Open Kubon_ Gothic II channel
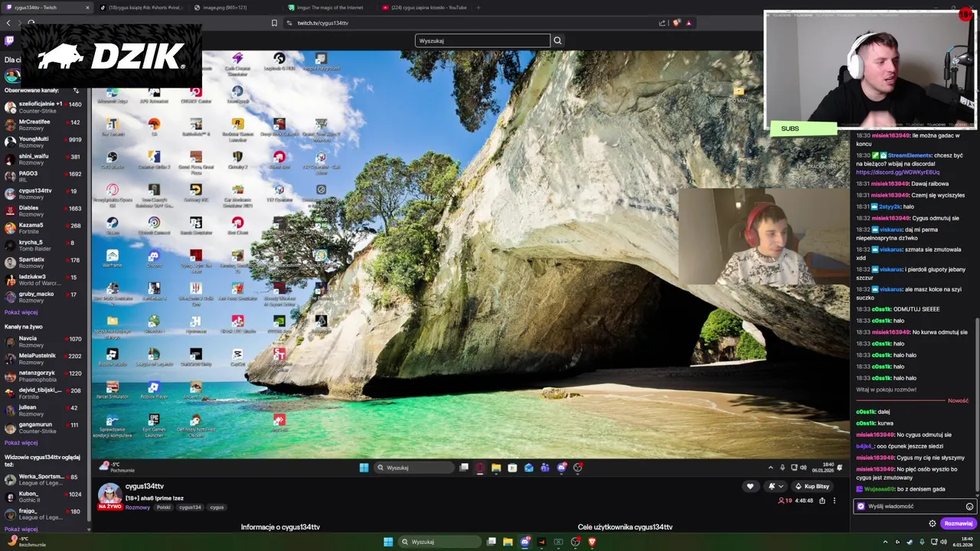This screenshot has width=980, height=551. (44, 497)
